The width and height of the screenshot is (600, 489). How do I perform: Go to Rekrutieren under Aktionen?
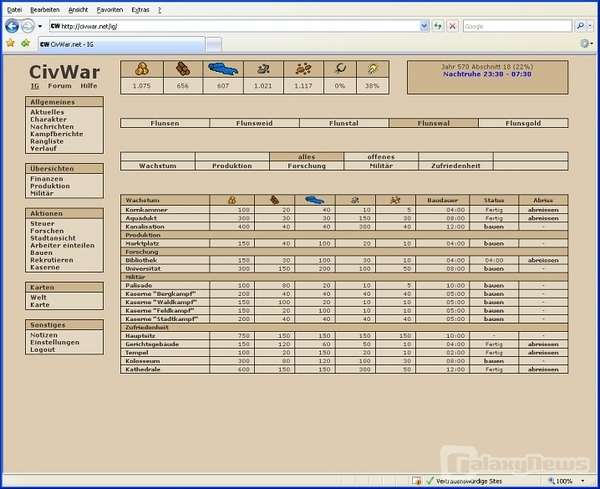coord(53,260)
